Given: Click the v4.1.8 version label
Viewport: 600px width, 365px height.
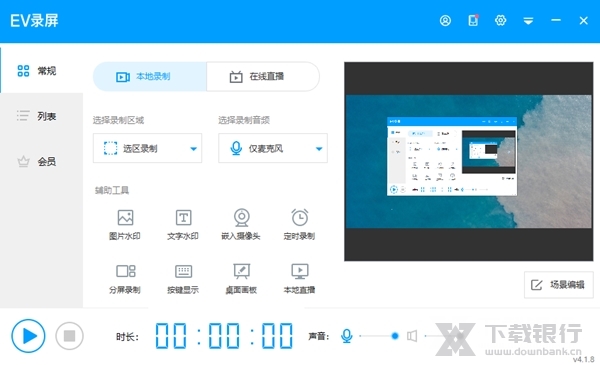Looking at the screenshot, I should [x=584, y=360].
